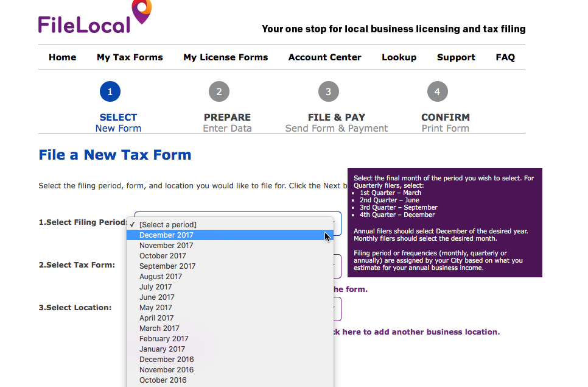The width and height of the screenshot is (588, 387).
Task: Click step 2 circle for PREPARE
Action: tap(219, 91)
